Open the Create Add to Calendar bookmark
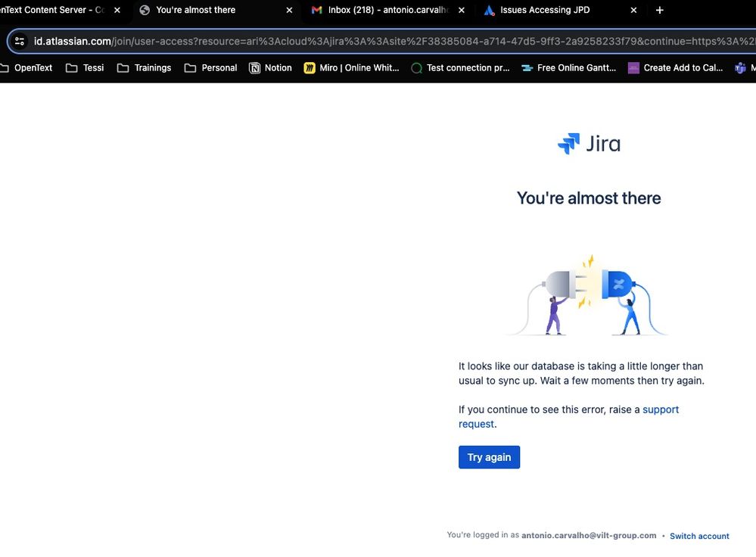This screenshot has width=756, height=557. (x=676, y=68)
